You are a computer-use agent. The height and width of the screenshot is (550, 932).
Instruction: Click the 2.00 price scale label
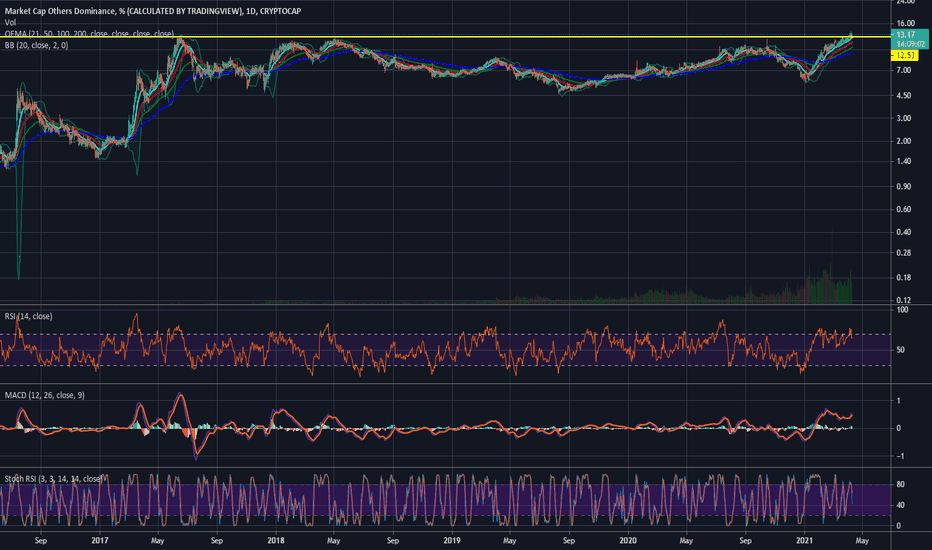pos(903,141)
